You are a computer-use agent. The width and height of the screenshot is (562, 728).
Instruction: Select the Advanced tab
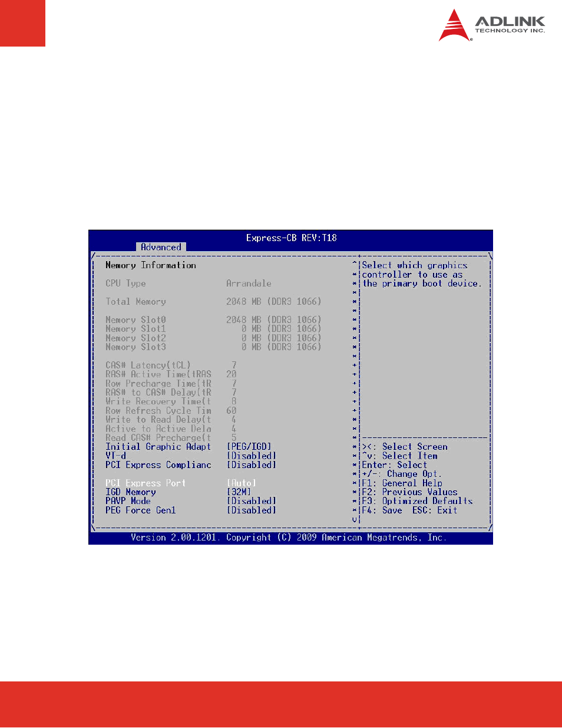[x=161, y=247]
